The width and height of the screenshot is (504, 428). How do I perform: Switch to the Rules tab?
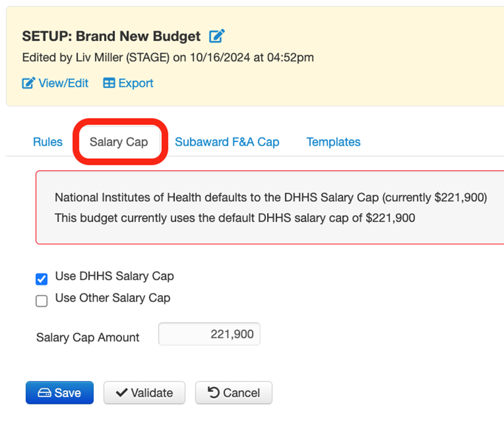pos(48,142)
